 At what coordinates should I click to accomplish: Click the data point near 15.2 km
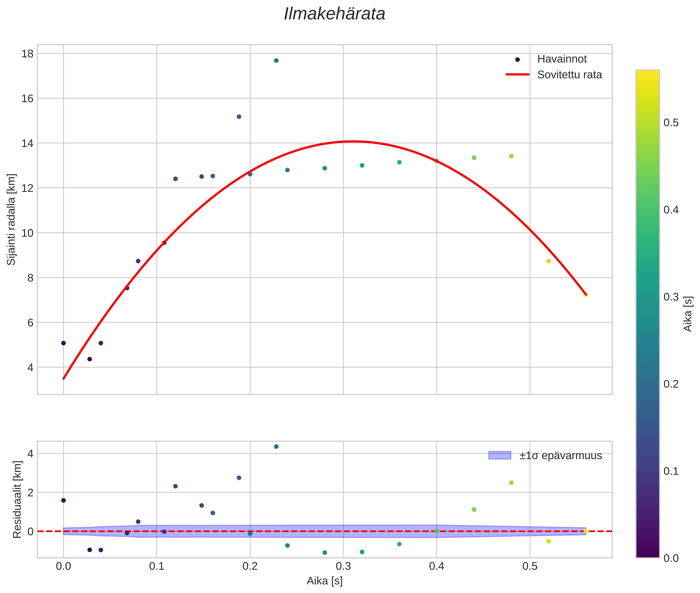click(239, 117)
